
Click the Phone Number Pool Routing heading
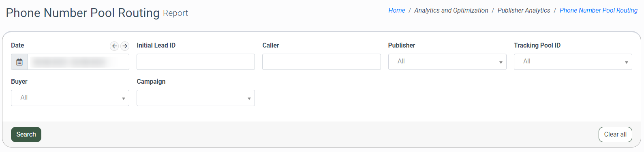(x=83, y=13)
